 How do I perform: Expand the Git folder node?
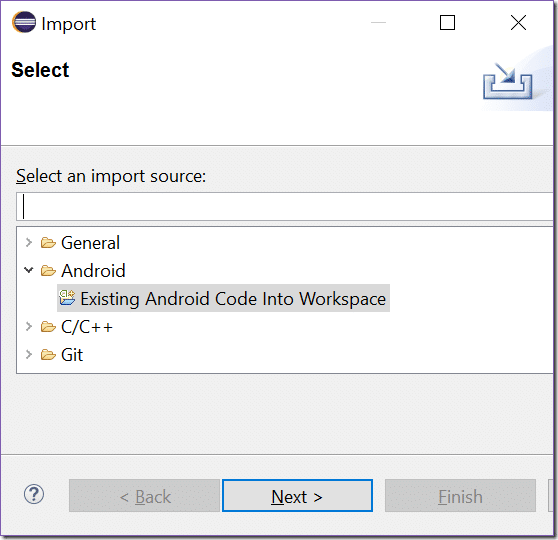click(x=29, y=354)
